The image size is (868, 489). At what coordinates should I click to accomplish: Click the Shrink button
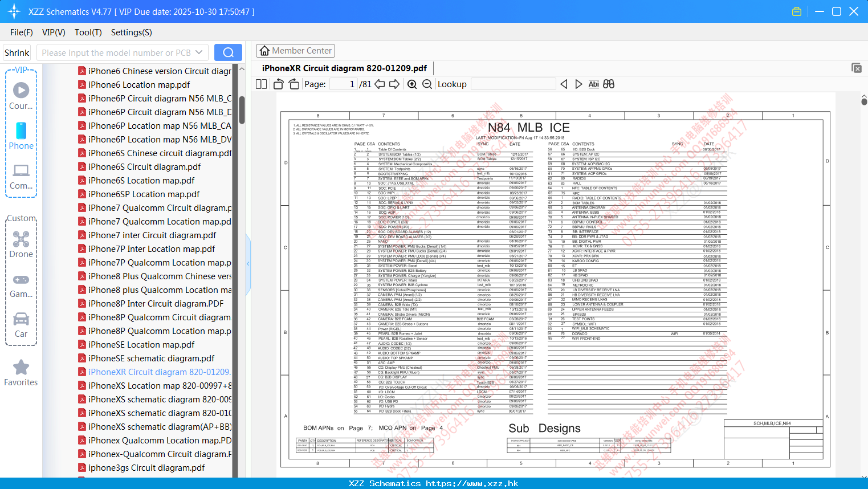coord(17,52)
